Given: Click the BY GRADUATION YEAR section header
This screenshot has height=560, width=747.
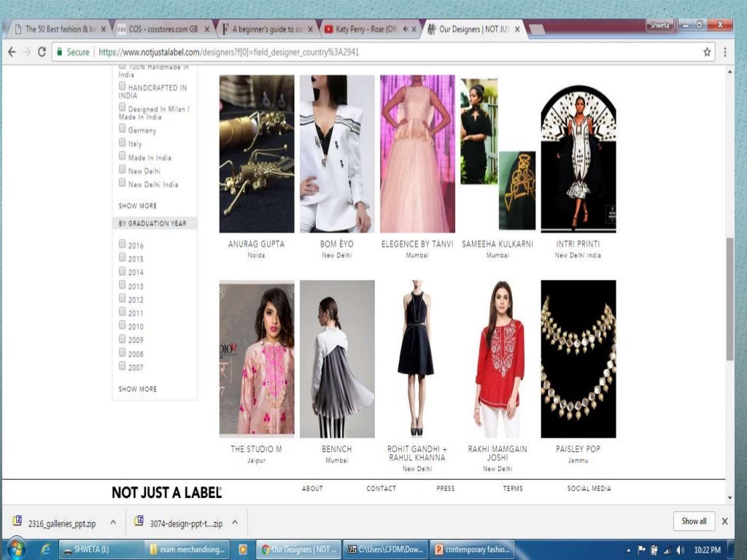Looking at the screenshot, I should 155,223.
